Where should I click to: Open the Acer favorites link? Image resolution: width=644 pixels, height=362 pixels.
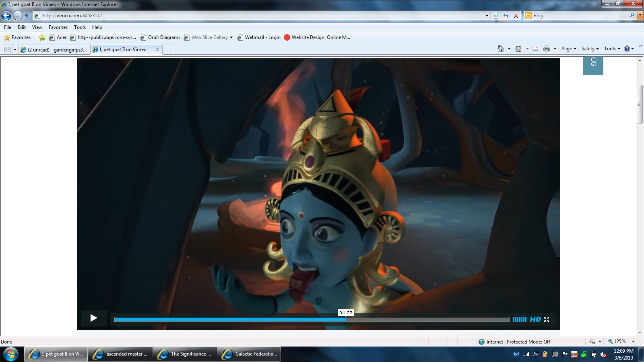[58, 37]
